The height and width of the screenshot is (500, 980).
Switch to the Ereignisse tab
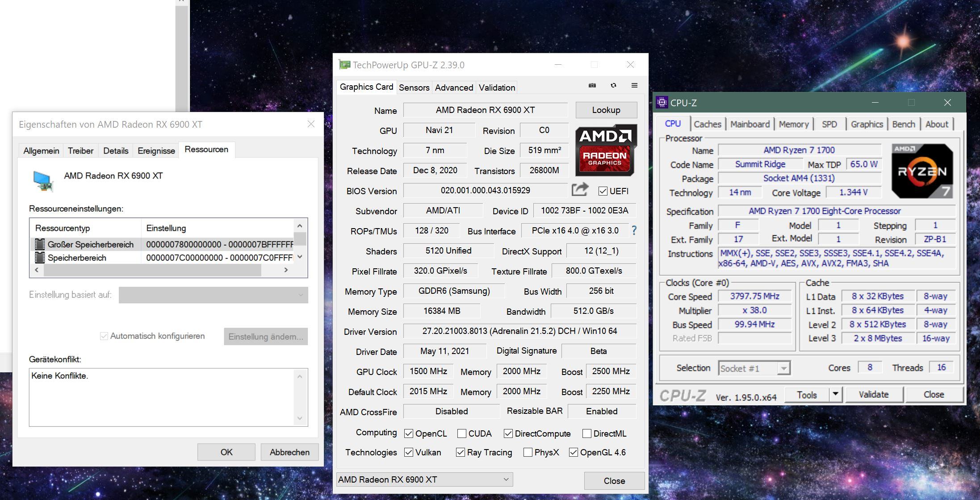[x=156, y=151]
